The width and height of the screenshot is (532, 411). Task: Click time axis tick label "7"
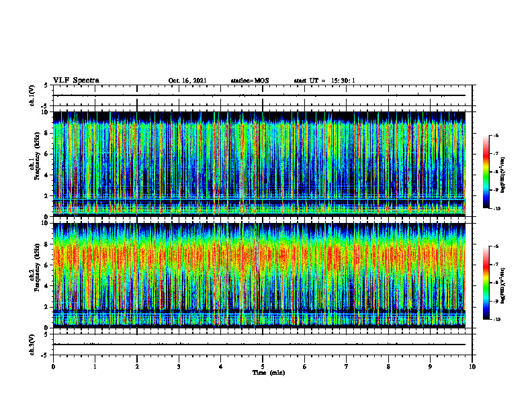[x=347, y=367]
